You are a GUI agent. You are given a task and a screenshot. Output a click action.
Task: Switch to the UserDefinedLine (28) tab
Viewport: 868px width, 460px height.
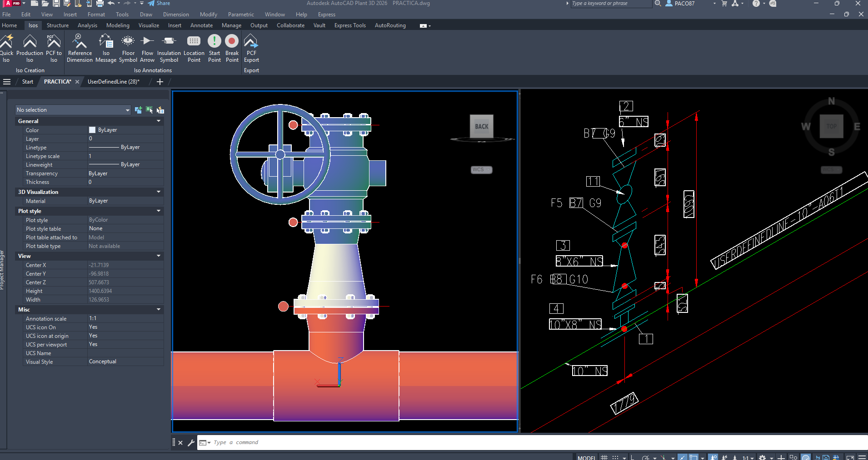click(x=113, y=82)
